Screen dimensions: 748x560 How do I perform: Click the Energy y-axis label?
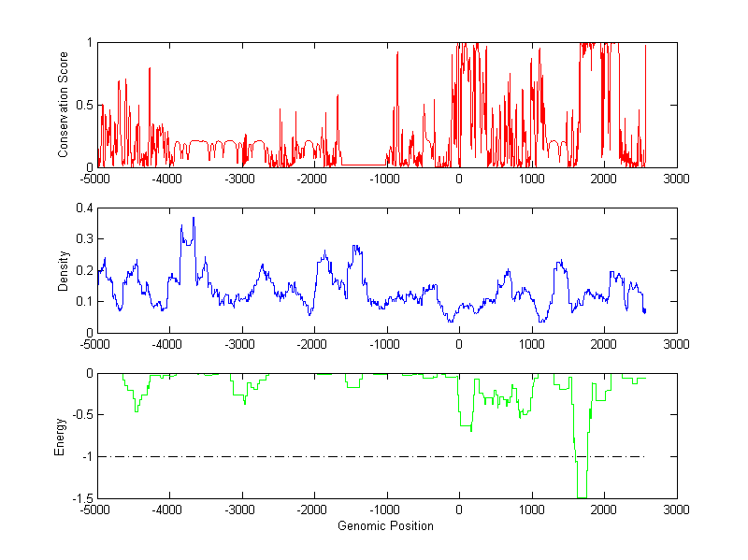pyautogui.click(x=60, y=436)
